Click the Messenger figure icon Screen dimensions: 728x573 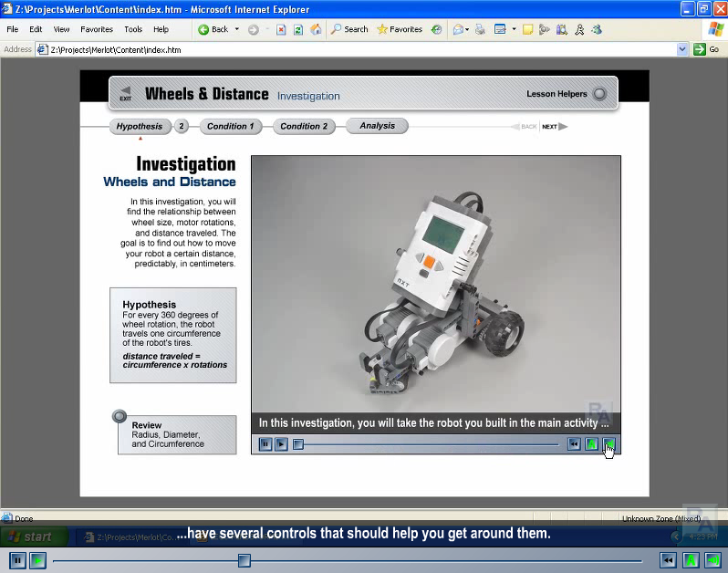(x=579, y=30)
